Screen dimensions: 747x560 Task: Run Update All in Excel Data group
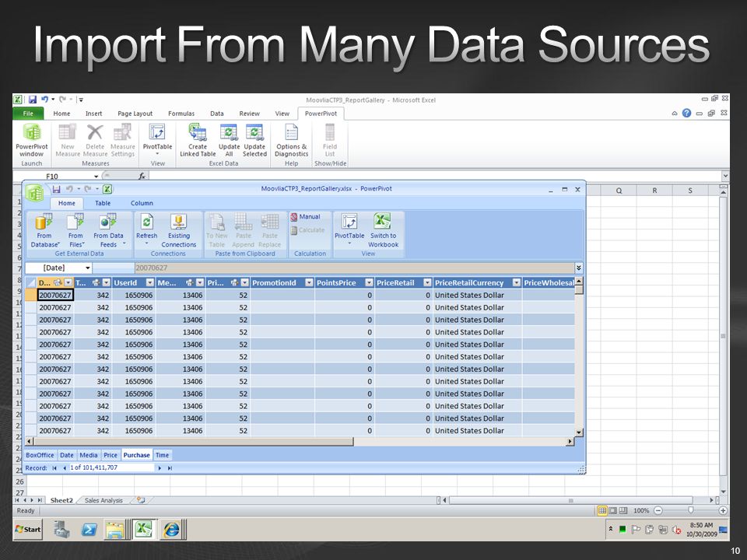click(229, 139)
